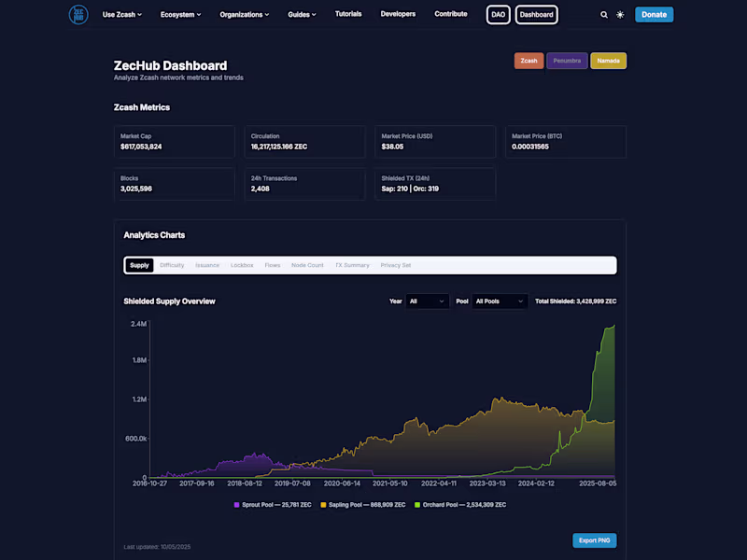Click the ZecHub Dashboard heading
The width and height of the screenshot is (747, 560).
[170, 65]
